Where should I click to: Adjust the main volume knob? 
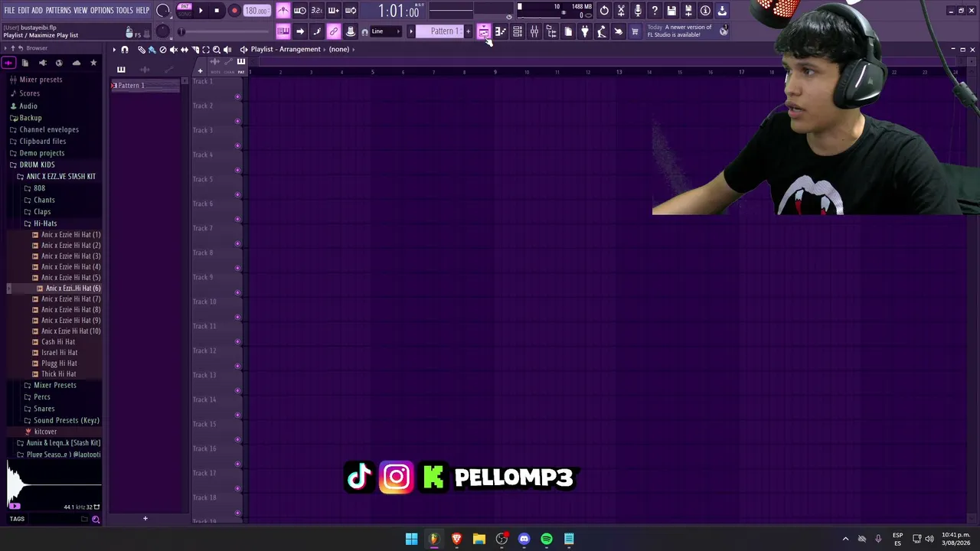point(163,11)
